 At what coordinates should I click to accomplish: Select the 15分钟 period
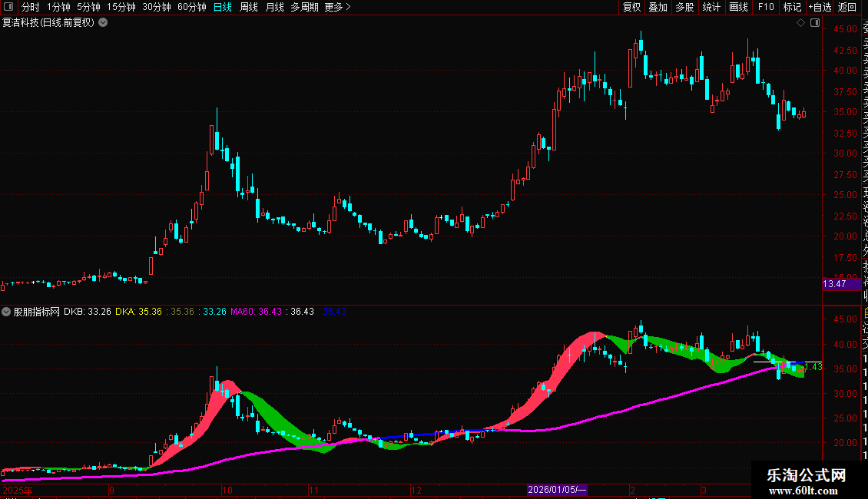coord(121,7)
